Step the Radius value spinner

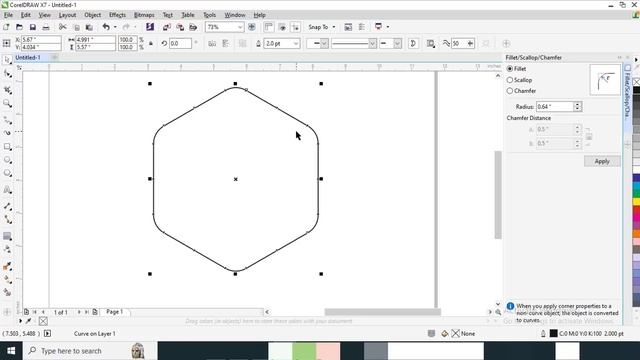[577, 107]
